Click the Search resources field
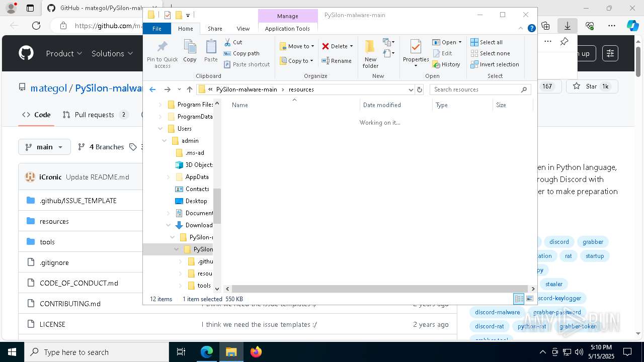Image resolution: width=644 pixels, height=362 pixels. pyautogui.click(x=480, y=89)
